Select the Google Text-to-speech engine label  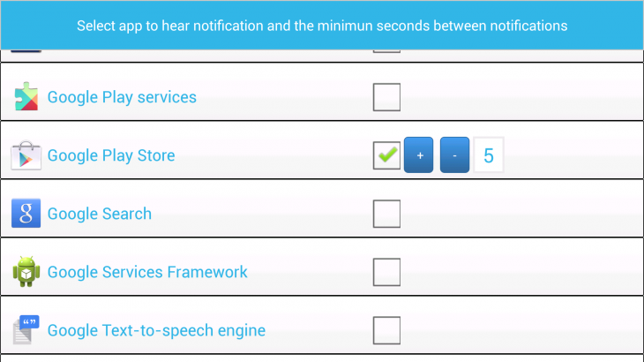[x=156, y=330]
